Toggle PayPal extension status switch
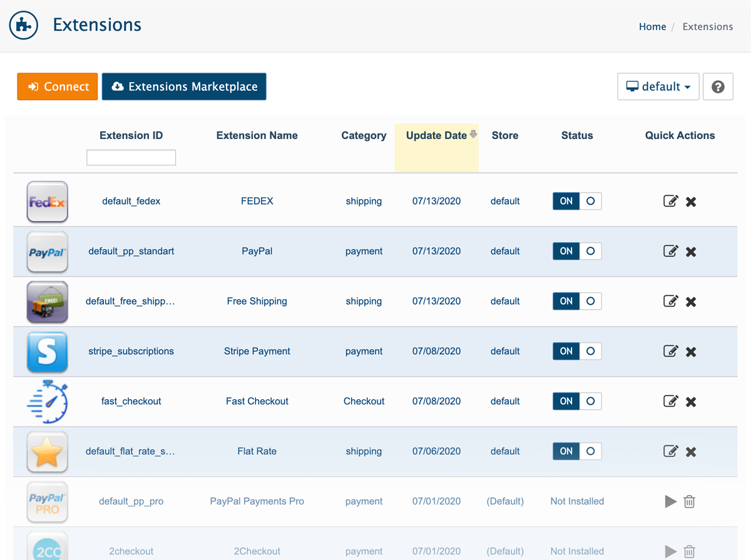Image resolution: width=751 pixels, height=560 pixels. pos(577,251)
